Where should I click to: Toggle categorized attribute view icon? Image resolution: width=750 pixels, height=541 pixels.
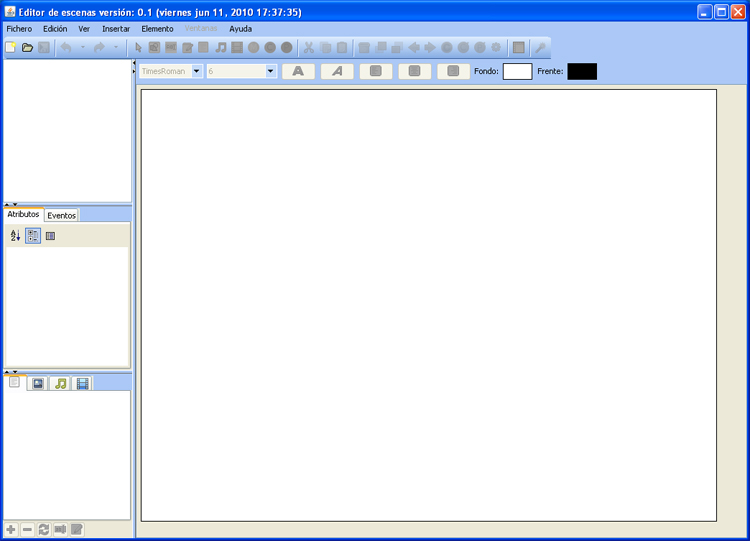coord(33,235)
